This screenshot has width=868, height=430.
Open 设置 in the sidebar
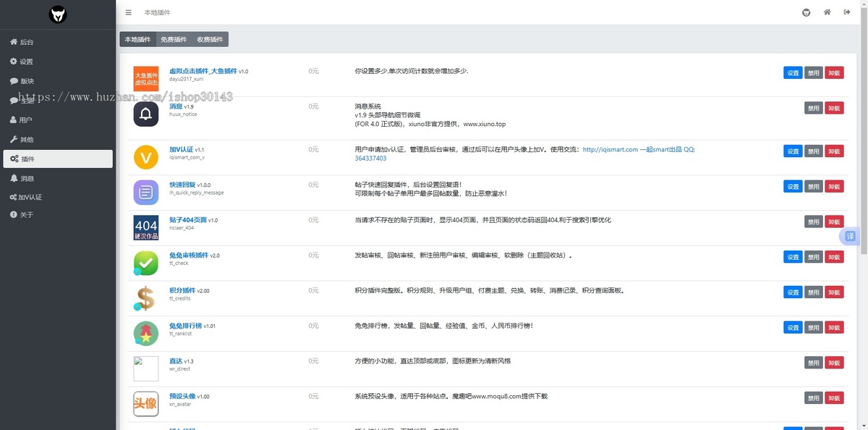tap(26, 62)
